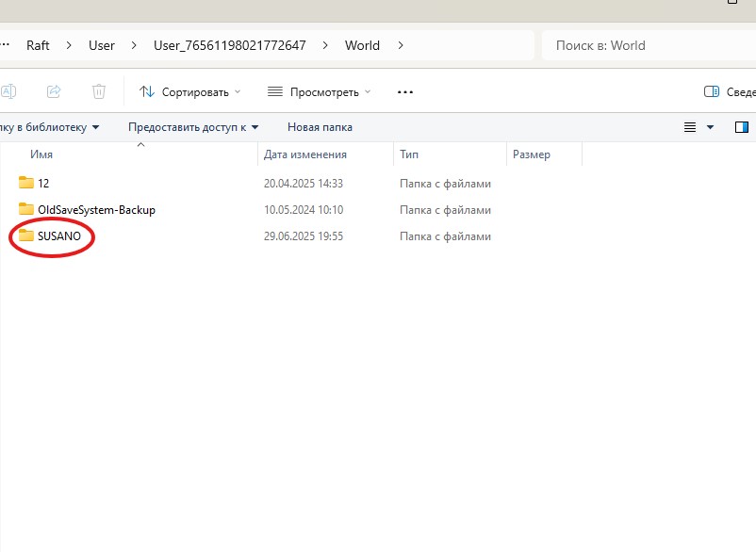
Task: Open the add to library menu
Action: coord(50,127)
